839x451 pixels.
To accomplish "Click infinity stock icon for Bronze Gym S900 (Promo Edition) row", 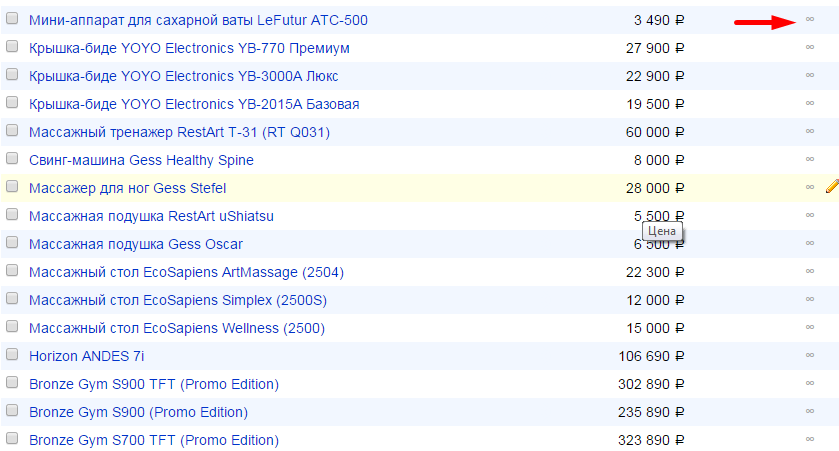I will [x=810, y=411].
